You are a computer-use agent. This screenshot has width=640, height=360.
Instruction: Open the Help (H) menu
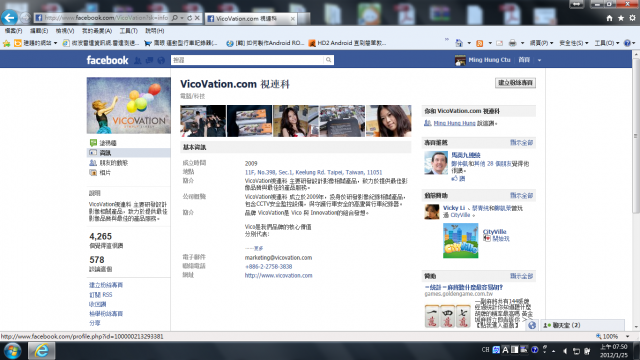[x=155, y=31]
